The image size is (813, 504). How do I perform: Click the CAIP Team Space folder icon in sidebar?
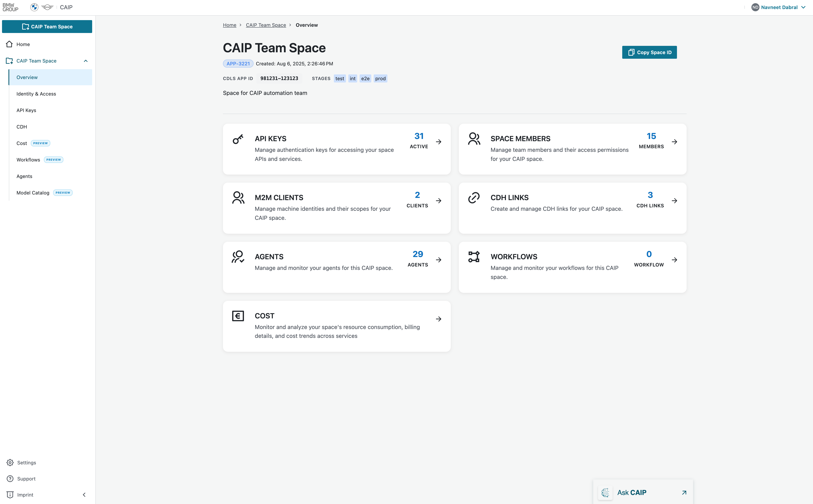click(9, 61)
